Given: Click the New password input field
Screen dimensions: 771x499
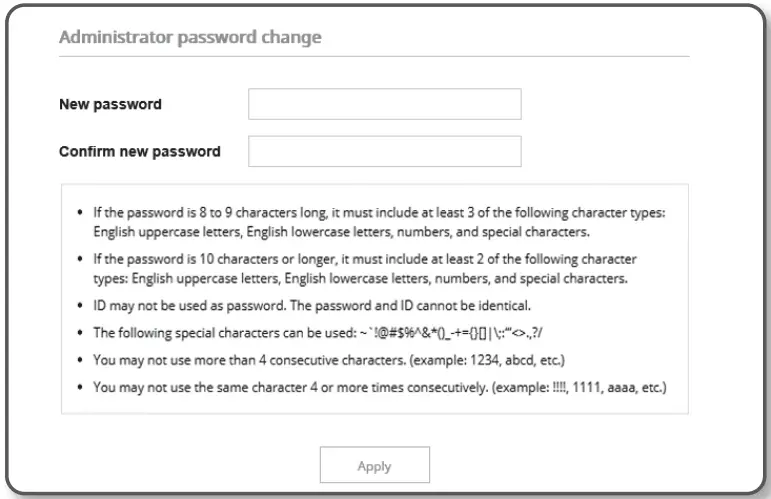Looking at the screenshot, I should [x=384, y=104].
